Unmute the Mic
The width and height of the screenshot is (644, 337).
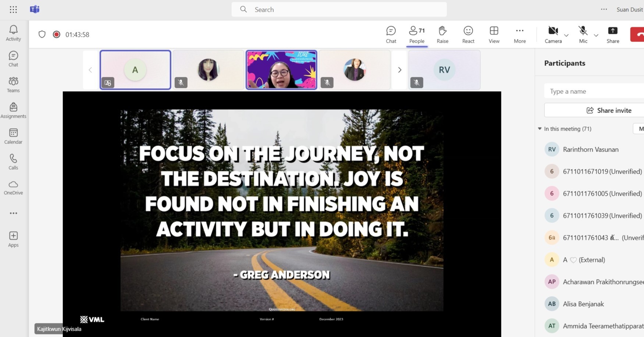point(583,35)
